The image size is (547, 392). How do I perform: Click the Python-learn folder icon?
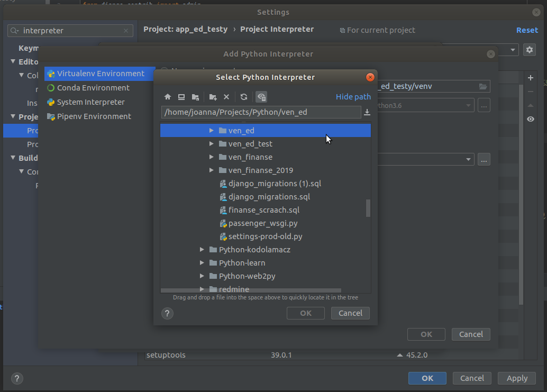coord(213,263)
